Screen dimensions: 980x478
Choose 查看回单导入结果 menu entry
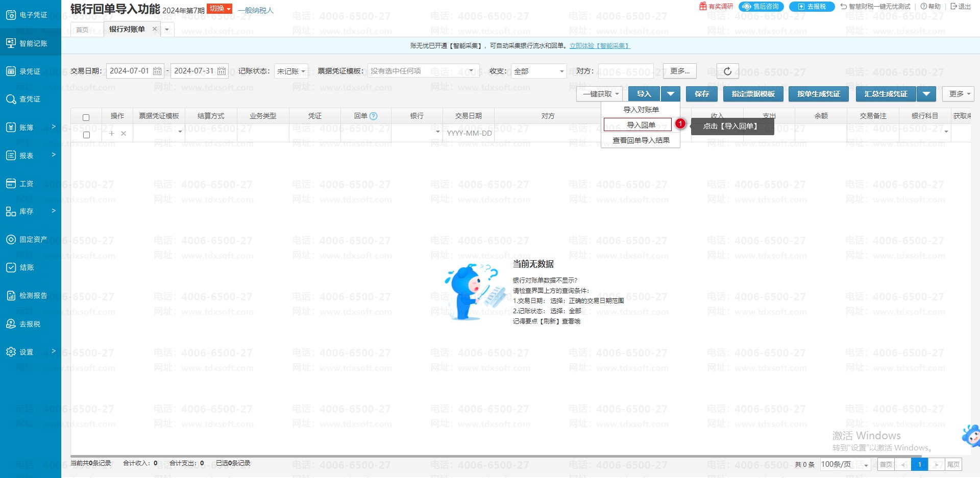(x=641, y=140)
